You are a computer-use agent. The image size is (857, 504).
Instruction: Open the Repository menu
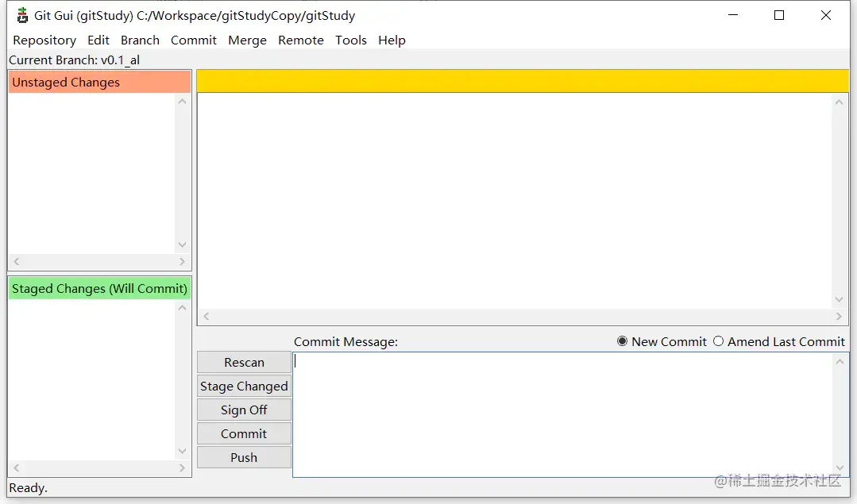[44, 40]
